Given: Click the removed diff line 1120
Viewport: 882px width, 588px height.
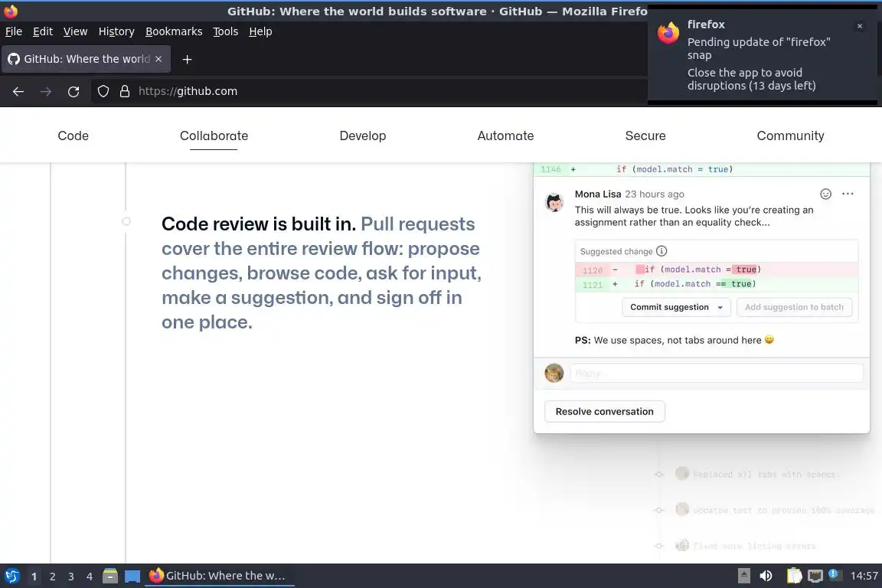Looking at the screenshot, I should tap(717, 269).
